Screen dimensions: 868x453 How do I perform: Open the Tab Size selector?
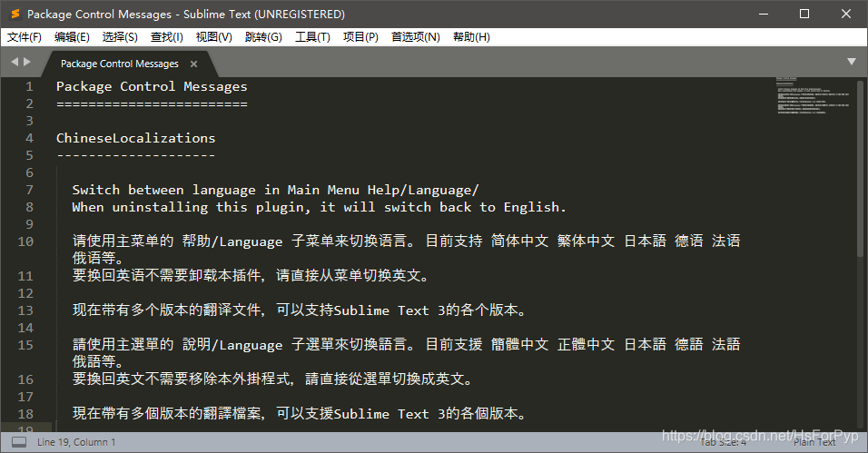point(723,442)
